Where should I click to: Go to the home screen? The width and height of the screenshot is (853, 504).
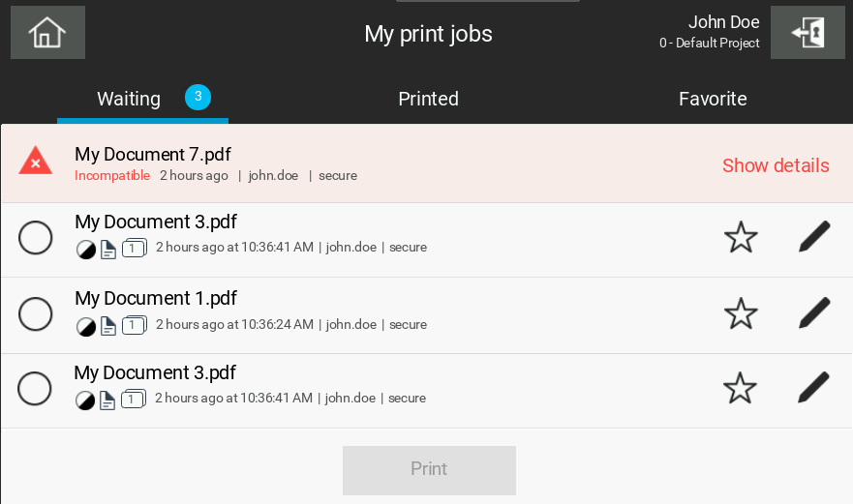click(47, 33)
